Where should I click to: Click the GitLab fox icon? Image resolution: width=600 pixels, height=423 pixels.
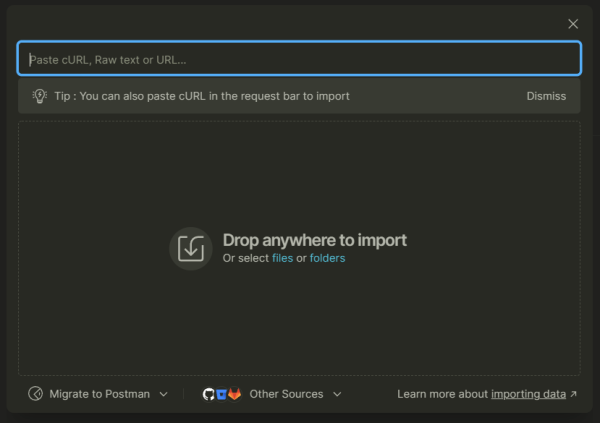click(x=235, y=394)
